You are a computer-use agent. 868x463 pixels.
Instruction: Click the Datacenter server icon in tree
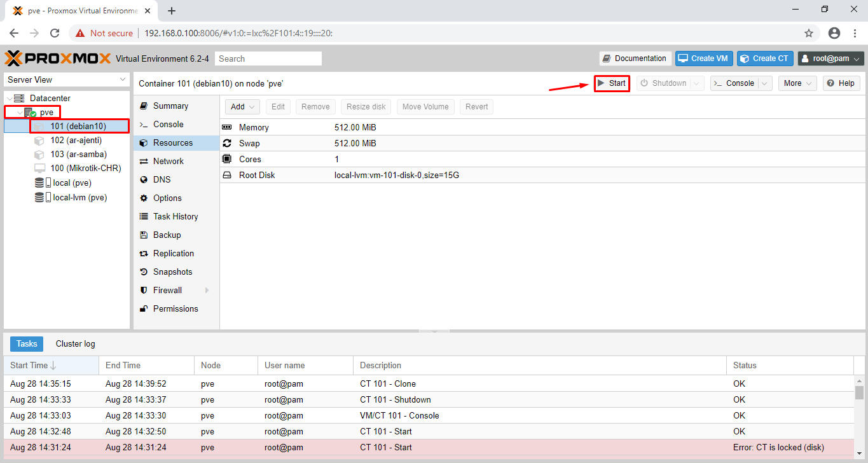[x=19, y=98]
